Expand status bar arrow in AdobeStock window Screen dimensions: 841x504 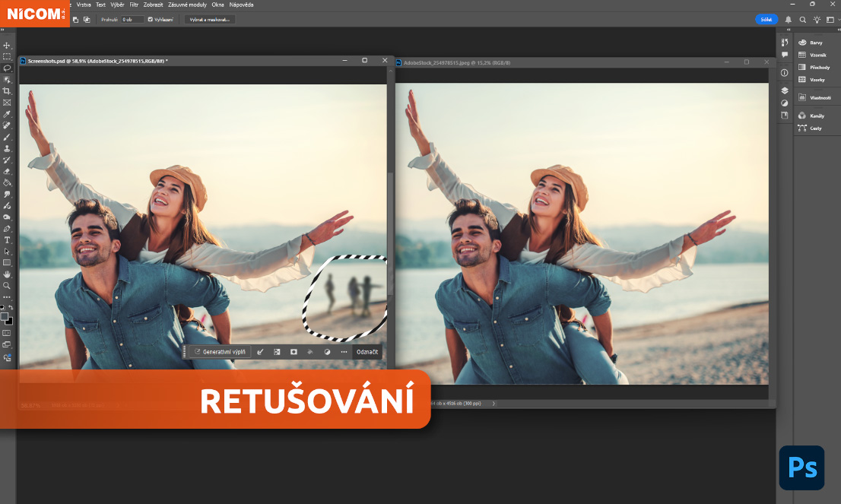coord(493,403)
